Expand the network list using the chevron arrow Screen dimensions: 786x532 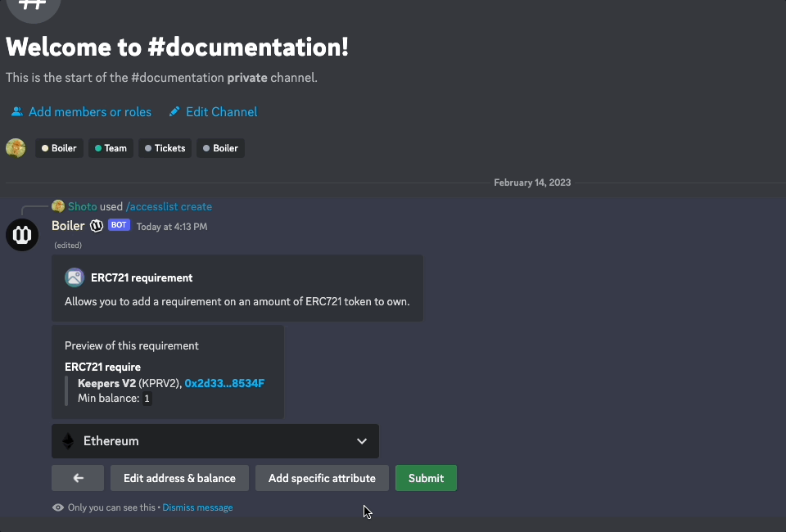point(362,441)
